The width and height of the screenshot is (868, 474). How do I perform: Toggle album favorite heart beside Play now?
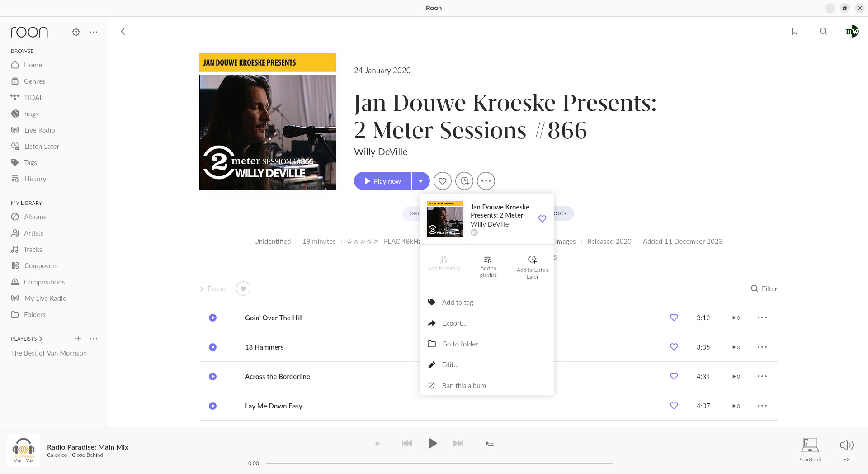(442, 181)
